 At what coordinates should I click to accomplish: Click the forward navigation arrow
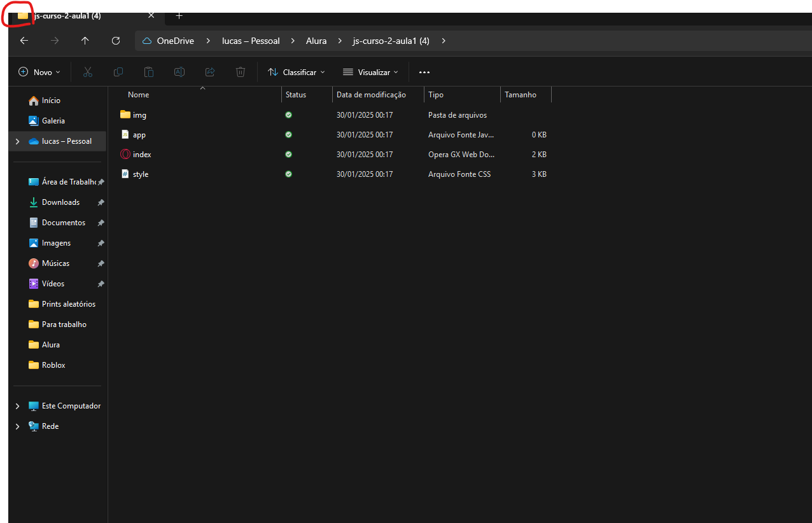pyautogui.click(x=55, y=41)
